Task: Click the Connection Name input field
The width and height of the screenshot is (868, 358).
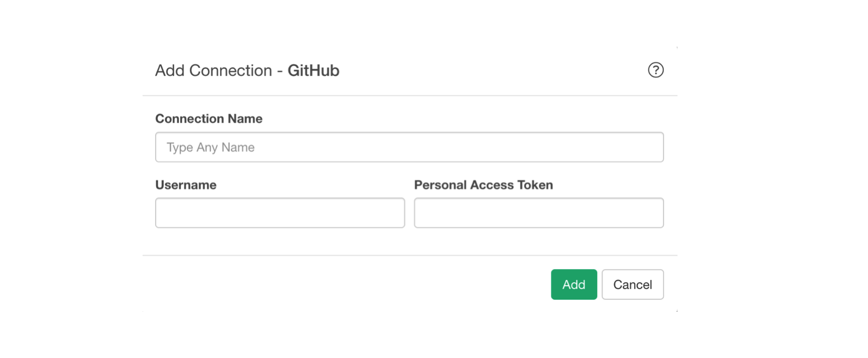Action: pos(409,148)
